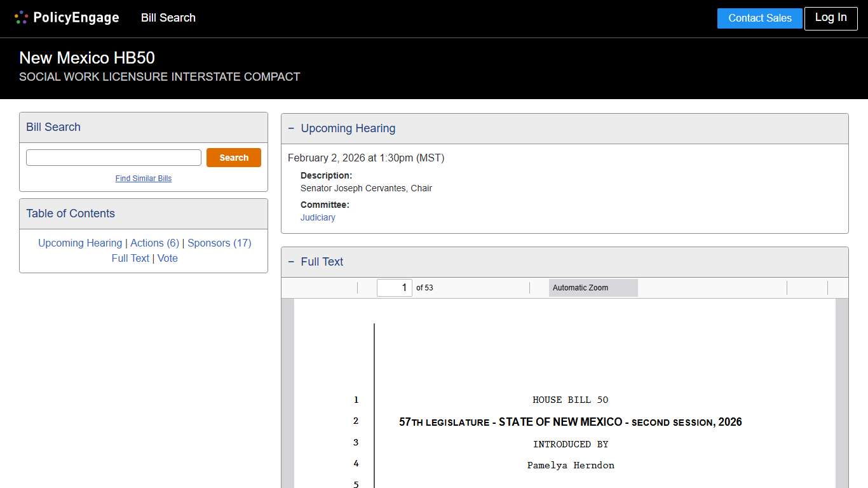Focus the bill search text field
The image size is (868, 488).
[x=114, y=158]
